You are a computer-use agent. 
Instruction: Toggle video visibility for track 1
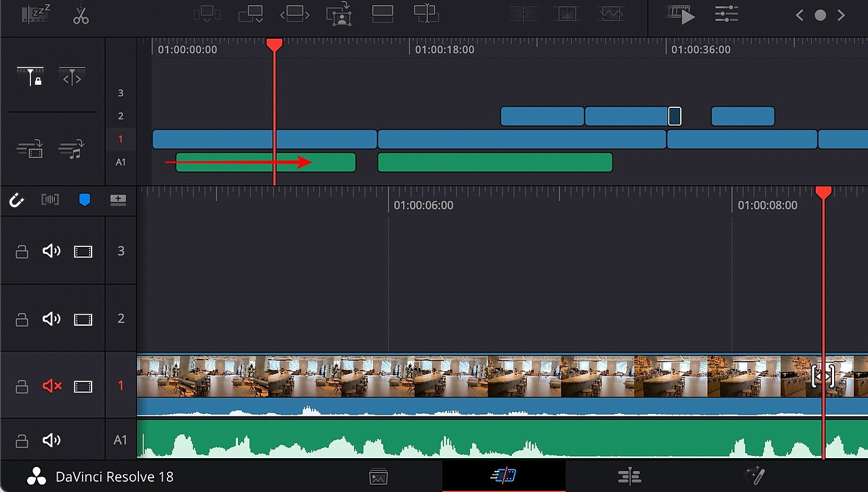[83, 387]
